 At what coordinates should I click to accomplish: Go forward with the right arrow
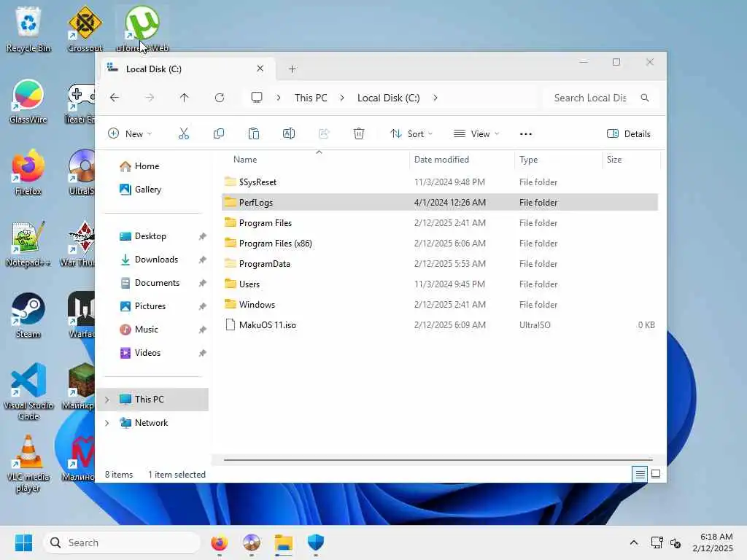tap(150, 98)
